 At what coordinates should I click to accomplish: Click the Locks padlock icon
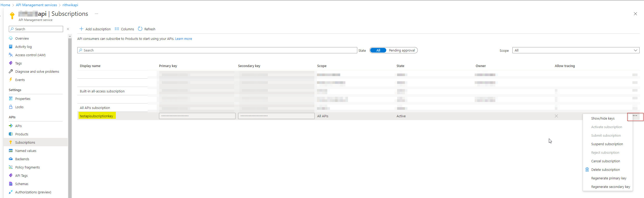[x=11, y=107]
